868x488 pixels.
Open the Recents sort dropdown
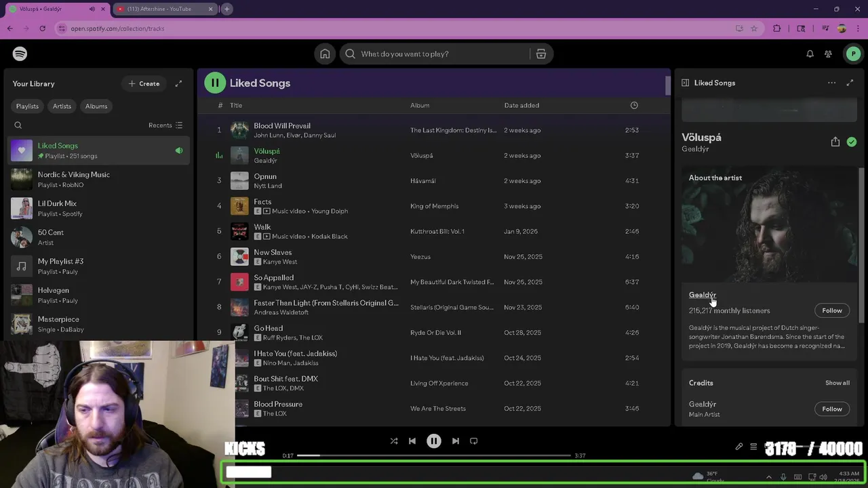pyautogui.click(x=165, y=125)
